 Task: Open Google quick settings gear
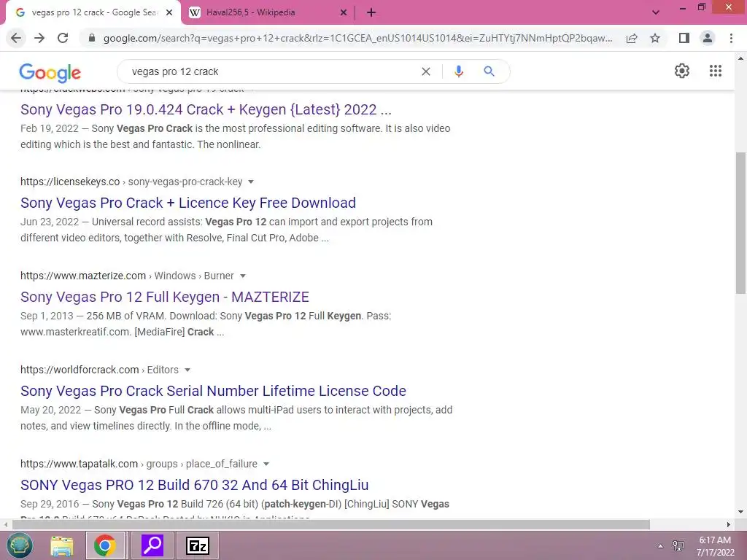pyautogui.click(x=682, y=71)
